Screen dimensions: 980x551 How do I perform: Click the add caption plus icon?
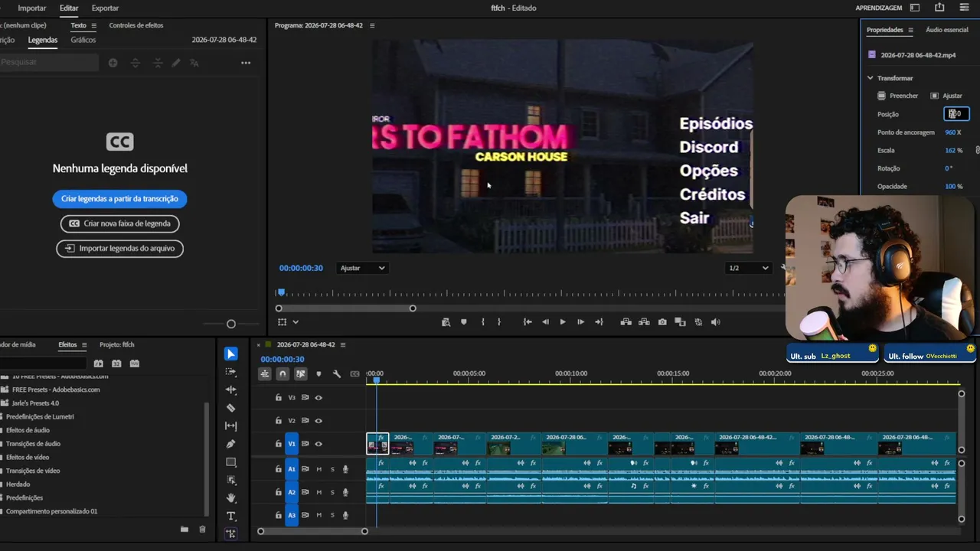pyautogui.click(x=113, y=63)
